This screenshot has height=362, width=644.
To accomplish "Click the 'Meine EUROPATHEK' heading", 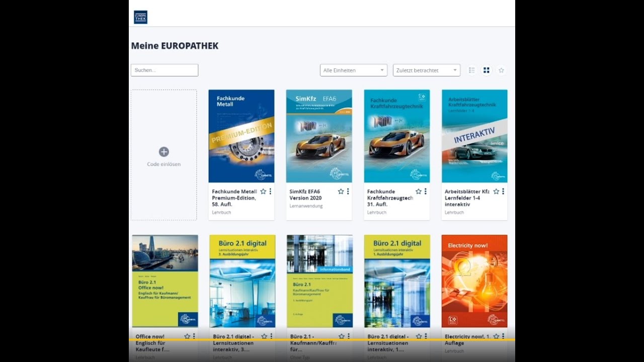I will pyautogui.click(x=175, y=46).
